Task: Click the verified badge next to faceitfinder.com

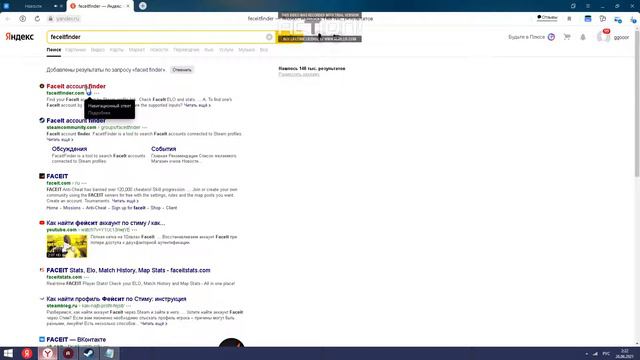Action: pyautogui.click(x=89, y=93)
